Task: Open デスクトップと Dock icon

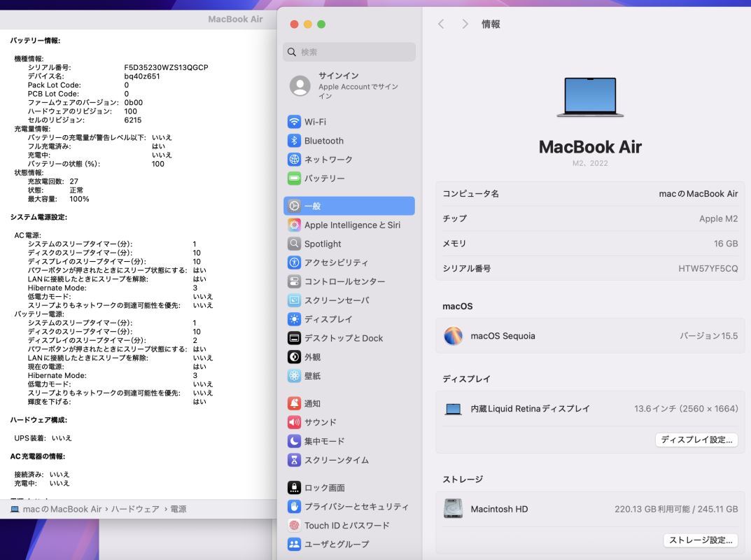Action: (x=294, y=338)
